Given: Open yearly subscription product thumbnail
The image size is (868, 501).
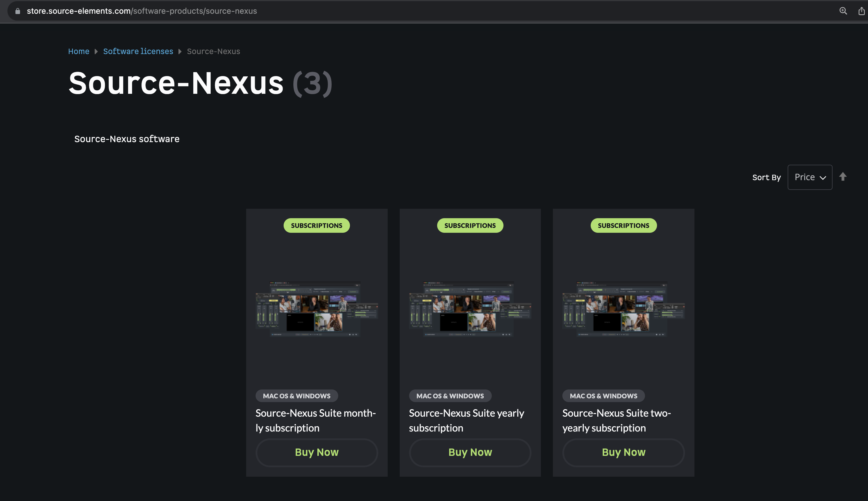Looking at the screenshot, I should pos(470,309).
